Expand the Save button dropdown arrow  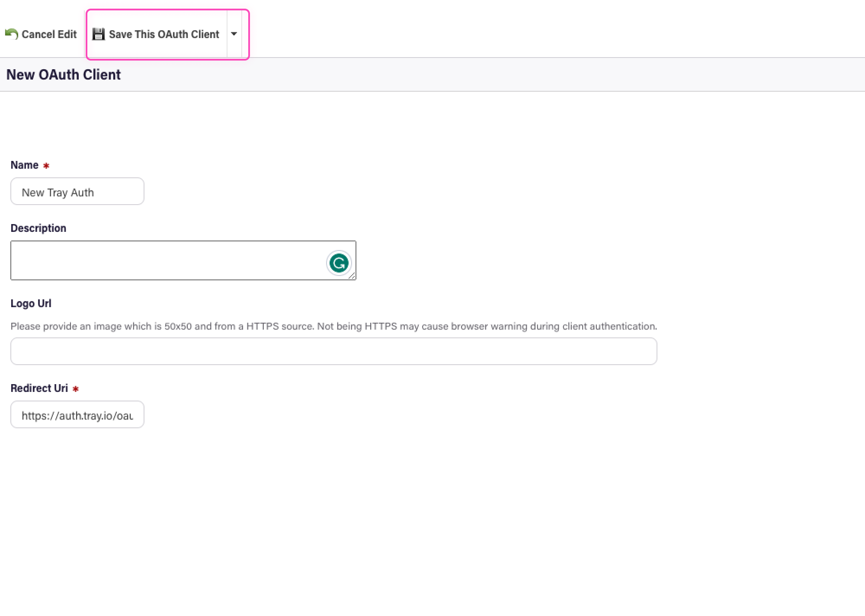(x=234, y=34)
